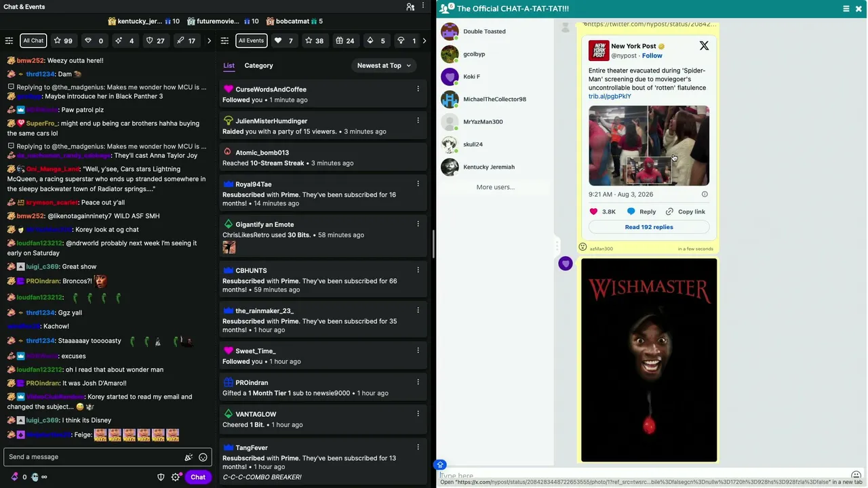Filter chat by sword count 17
The image size is (868, 488).
pyautogui.click(x=186, y=41)
